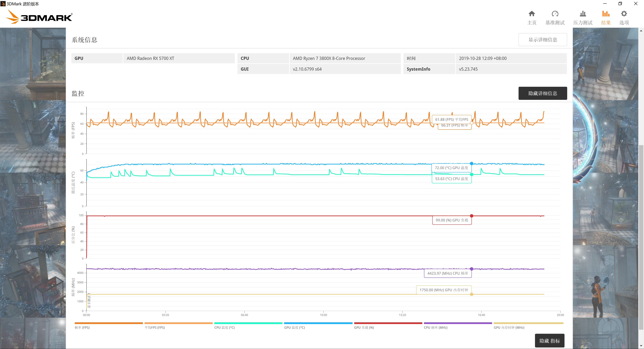
Task: Toggle CPU 频率 (MHz) legend series
Action: coord(436,328)
